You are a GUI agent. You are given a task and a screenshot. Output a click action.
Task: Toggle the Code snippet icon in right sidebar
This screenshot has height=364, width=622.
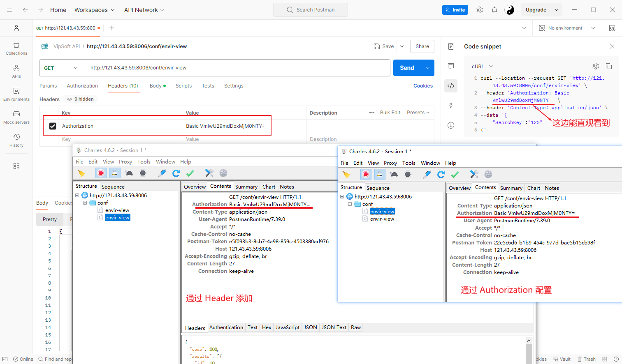(451, 86)
